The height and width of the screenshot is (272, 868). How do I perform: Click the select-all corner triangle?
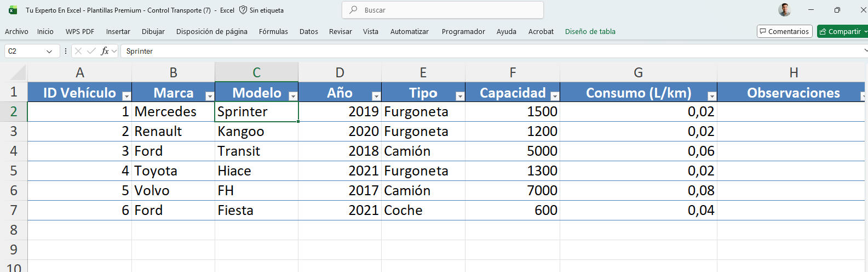(18, 73)
